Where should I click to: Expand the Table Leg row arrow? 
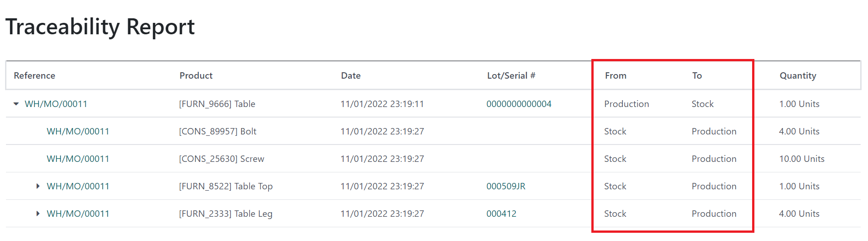[x=38, y=214]
